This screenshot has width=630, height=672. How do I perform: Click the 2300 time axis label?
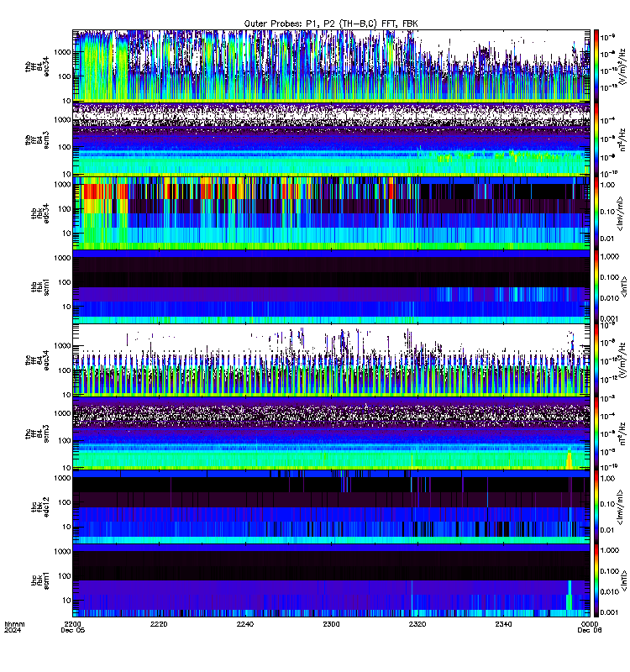331,624
